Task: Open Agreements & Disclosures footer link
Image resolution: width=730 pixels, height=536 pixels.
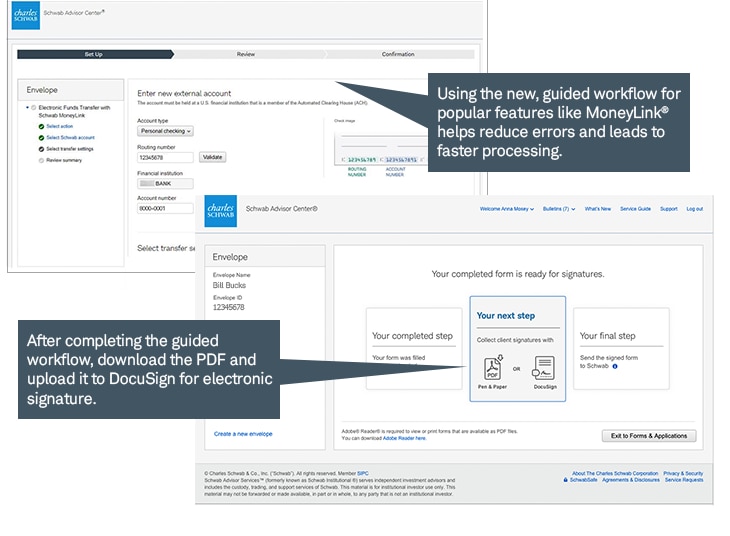Action: (631, 480)
